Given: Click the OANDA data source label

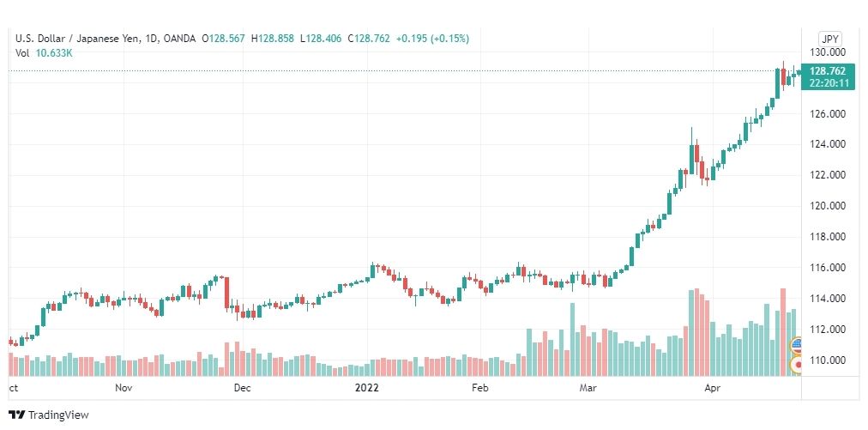Looking at the screenshot, I should 180,39.
